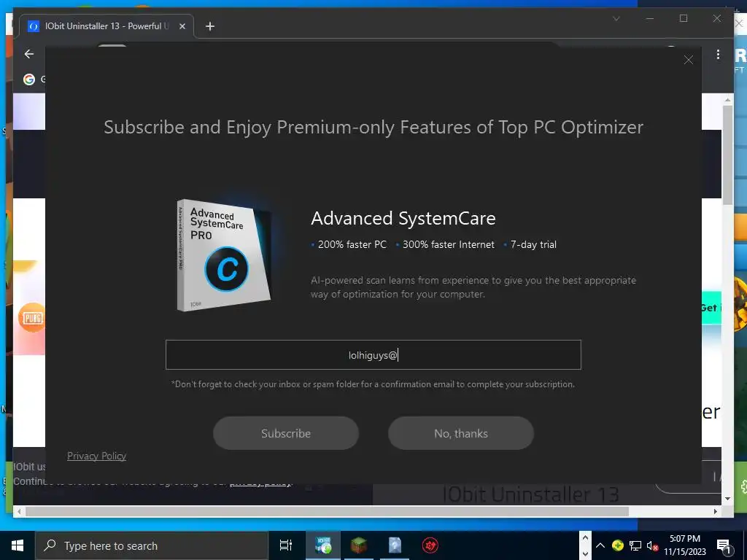Open the document file taskbar icon
This screenshot has height=560, width=747.
tap(395, 545)
